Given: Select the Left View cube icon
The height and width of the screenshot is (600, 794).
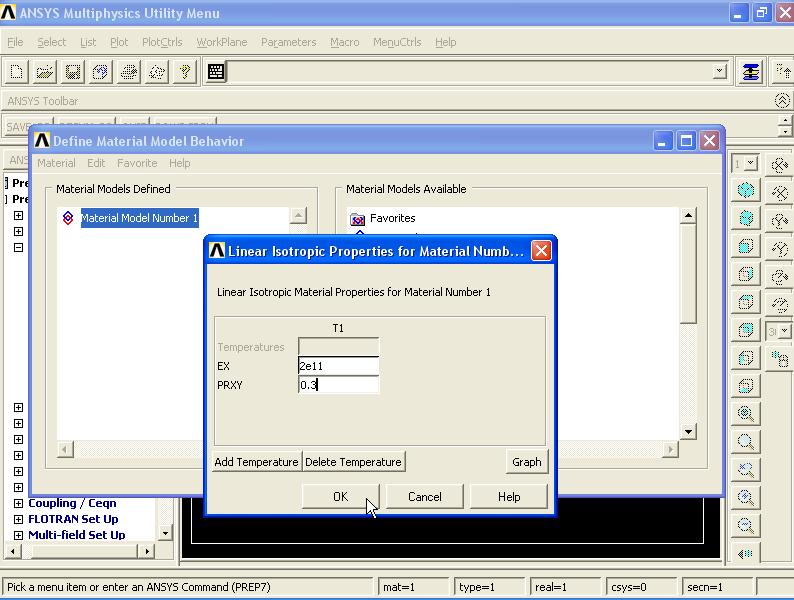Looking at the screenshot, I should click(746, 358).
